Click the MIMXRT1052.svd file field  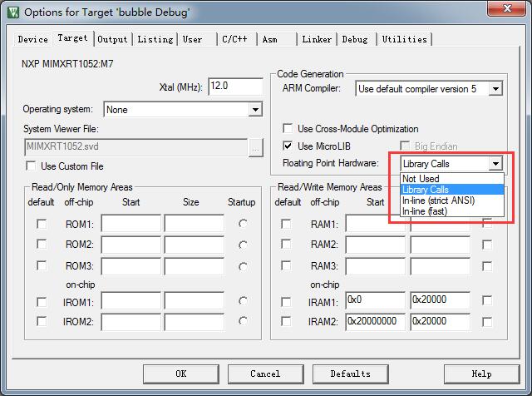click(136, 147)
